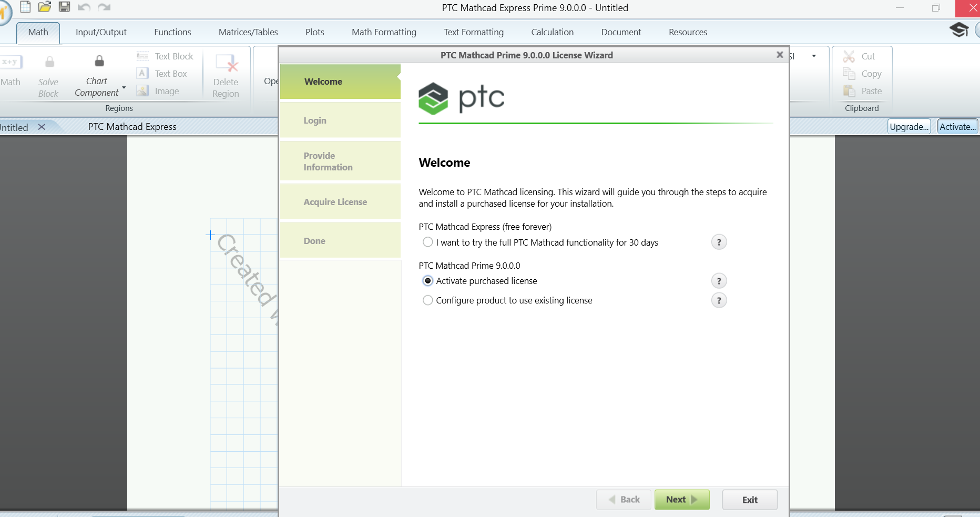The image size is (980, 517).
Task: Select the 30-day full functionality trial option
Action: tap(427, 242)
